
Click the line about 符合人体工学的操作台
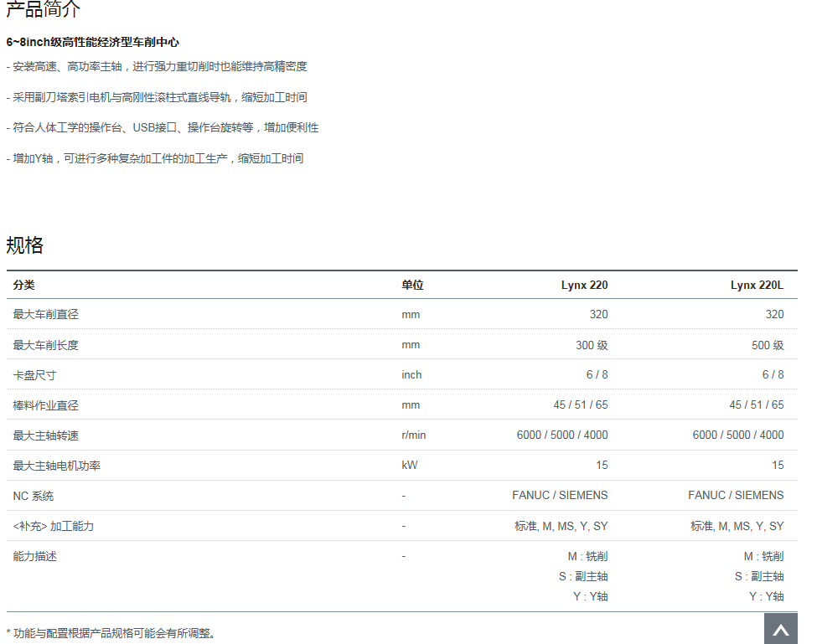tap(163, 127)
